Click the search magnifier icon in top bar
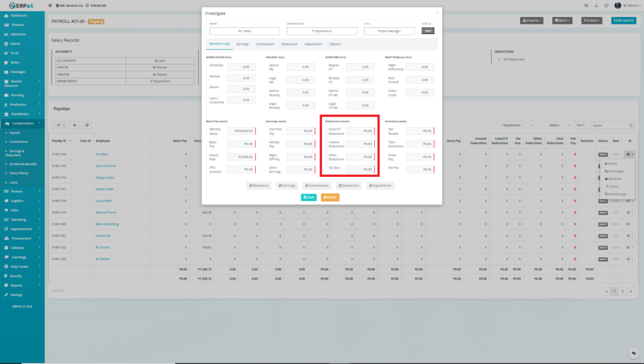Viewport: 644px width, 364px height. tap(587, 5)
